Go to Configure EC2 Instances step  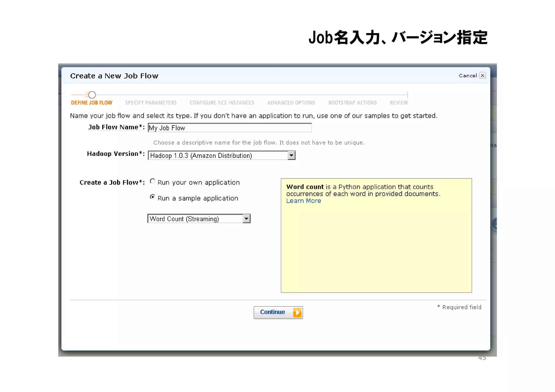coord(222,103)
